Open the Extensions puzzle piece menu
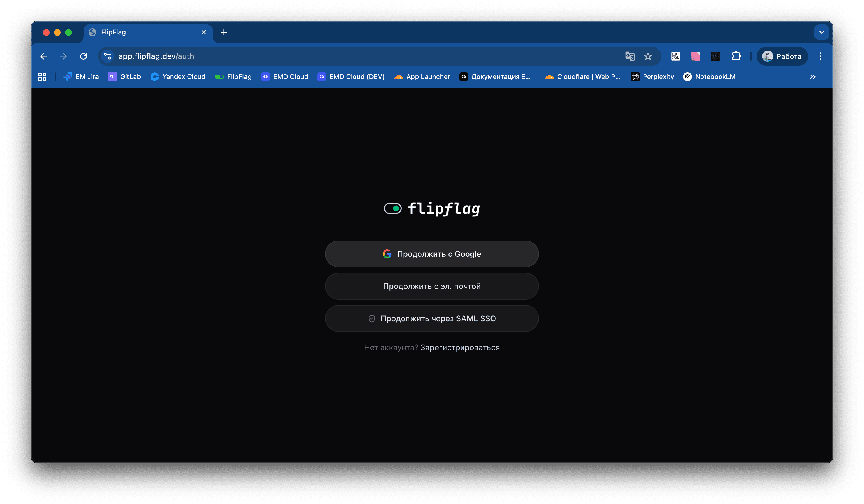This screenshot has height=504, width=864. pyautogui.click(x=736, y=56)
